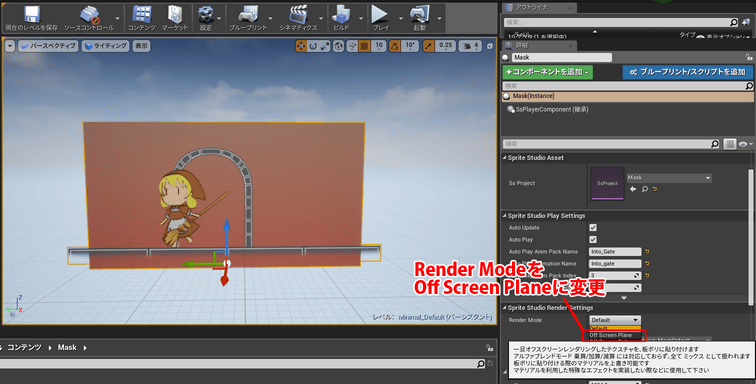756x384 pixels.
Task: Click use selected asset arrow icon
Action: [633, 189]
